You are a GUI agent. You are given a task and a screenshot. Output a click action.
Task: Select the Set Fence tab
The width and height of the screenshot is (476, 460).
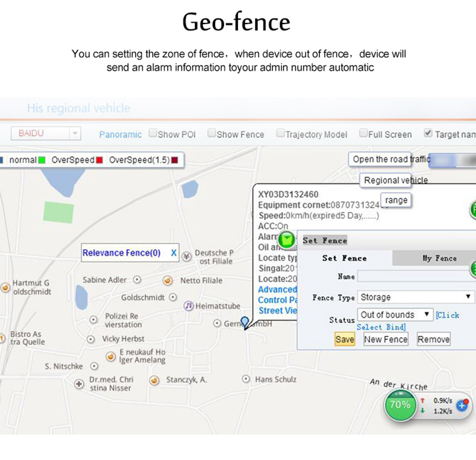click(344, 258)
